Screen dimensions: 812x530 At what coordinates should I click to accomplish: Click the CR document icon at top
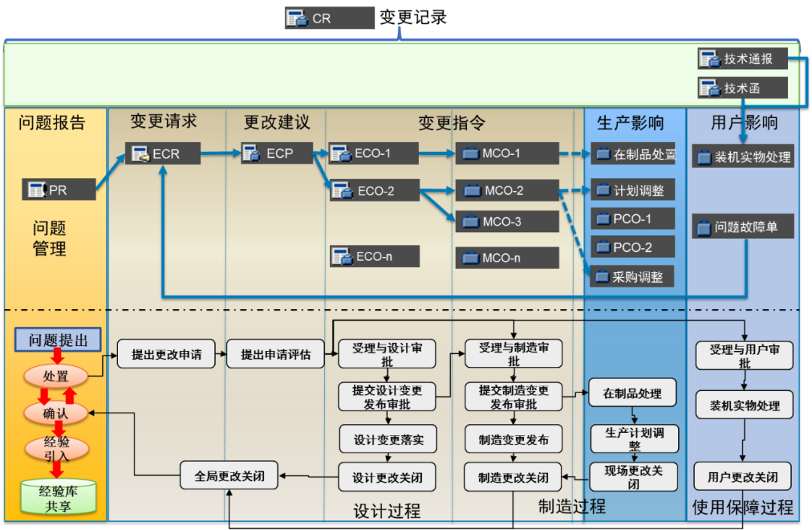point(297,18)
